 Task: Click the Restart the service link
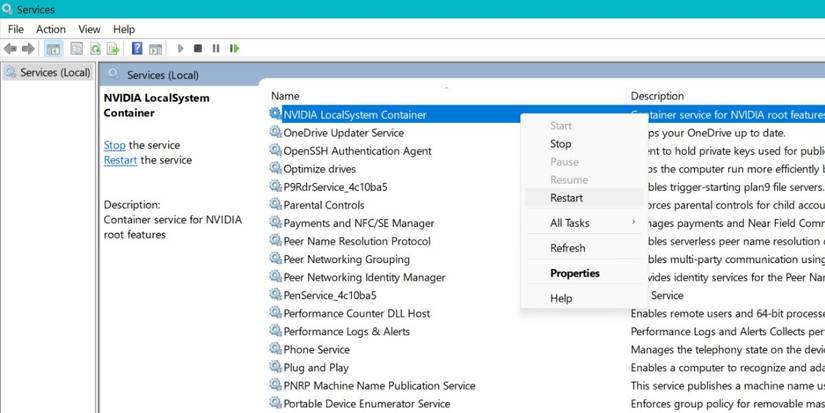(120, 160)
